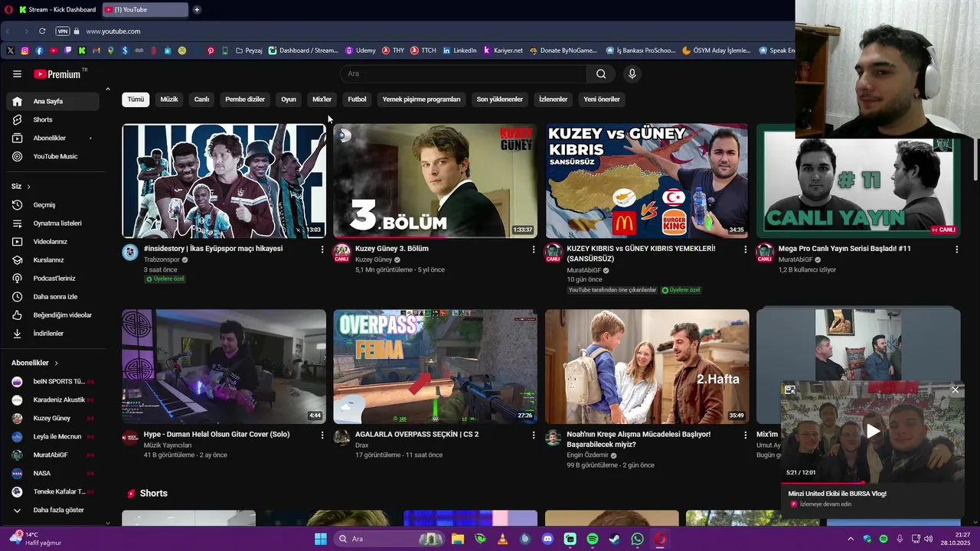Select the Tümü filter chip
The width and height of the screenshot is (980, 551).
[136, 99]
